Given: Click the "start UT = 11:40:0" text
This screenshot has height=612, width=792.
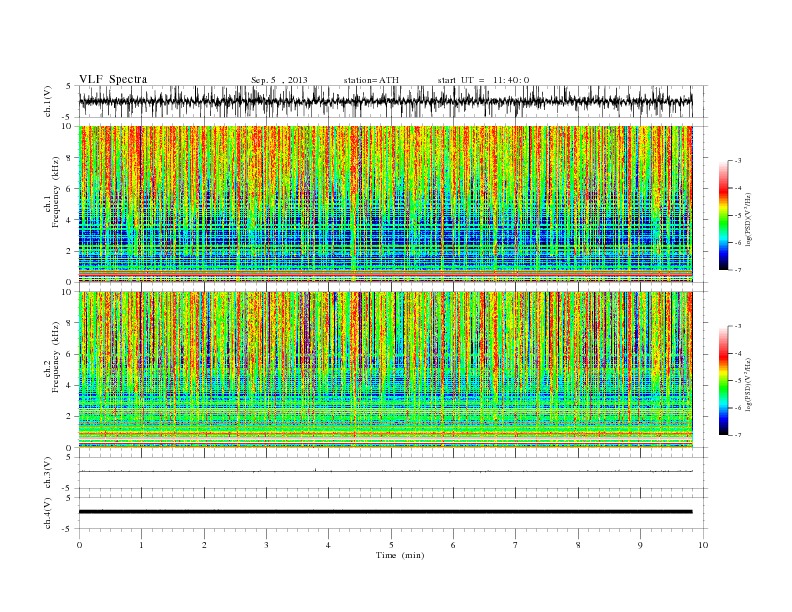Looking at the screenshot, I should [x=483, y=80].
